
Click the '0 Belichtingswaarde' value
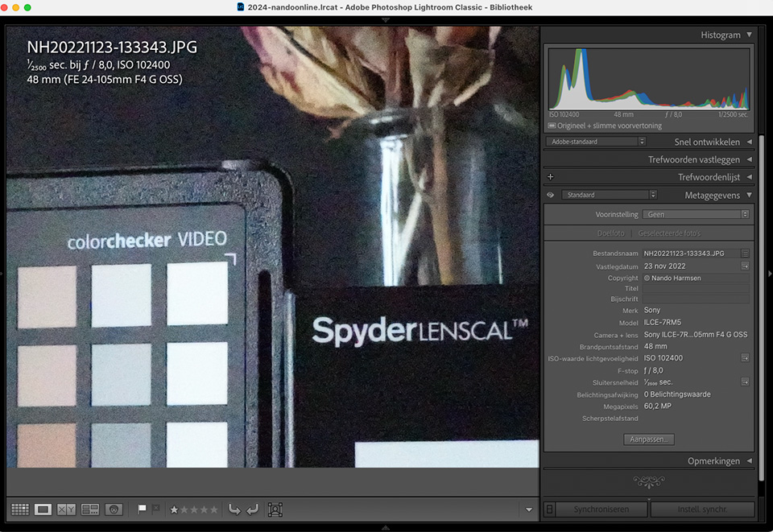[x=677, y=394]
